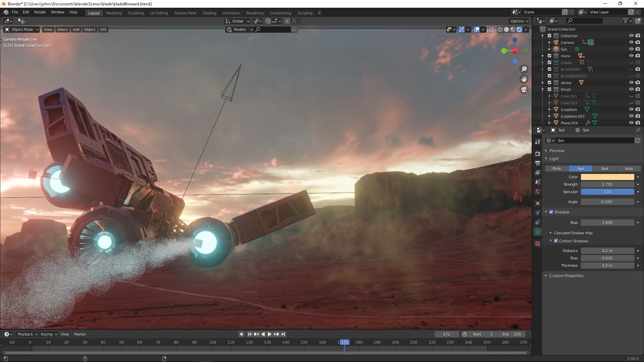Expand the Custom Properties panel
This screenshot has width=644, height=362.
(x=566, y=276)
